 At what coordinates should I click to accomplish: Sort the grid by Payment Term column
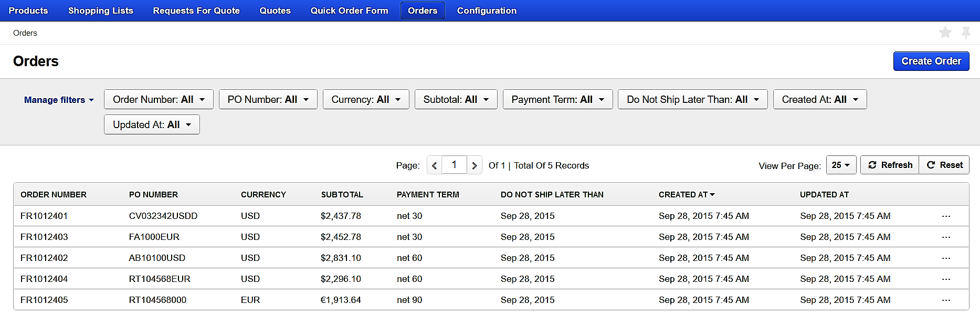tap(428, 195)
